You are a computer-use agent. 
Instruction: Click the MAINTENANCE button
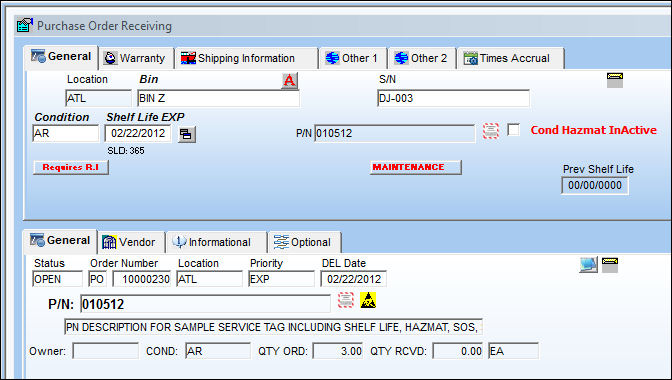415,168
